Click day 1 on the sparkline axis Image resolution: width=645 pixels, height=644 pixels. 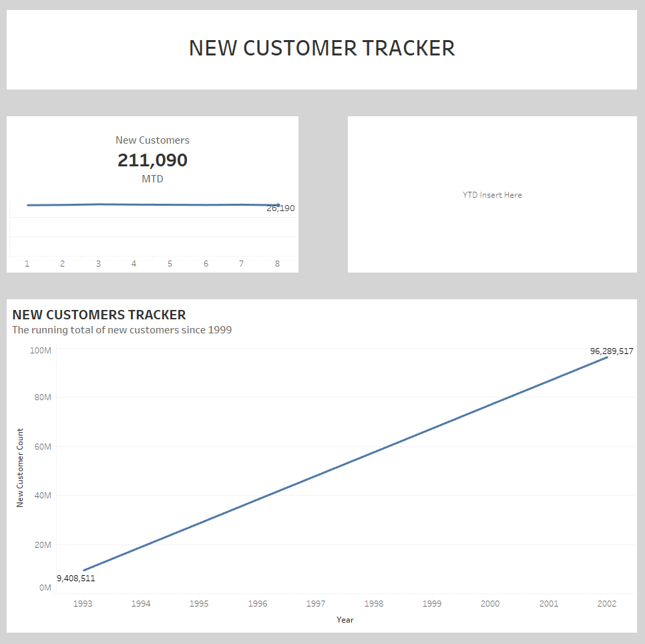(x=27, y=264)
